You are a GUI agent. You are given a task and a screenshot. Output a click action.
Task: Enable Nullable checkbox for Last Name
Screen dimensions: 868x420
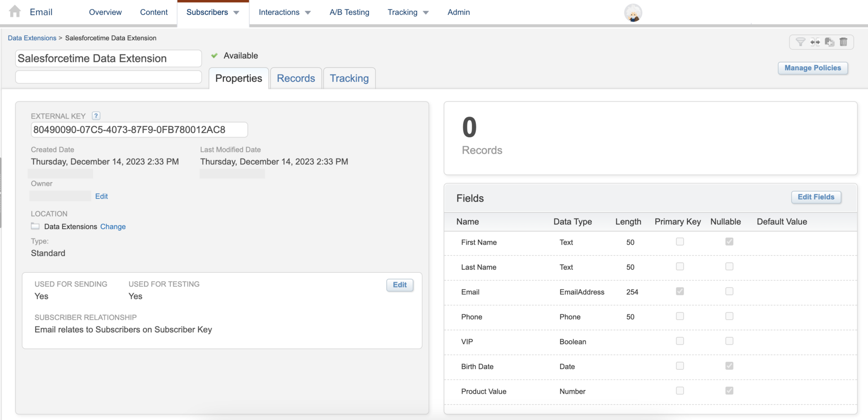tap(729, 266)
